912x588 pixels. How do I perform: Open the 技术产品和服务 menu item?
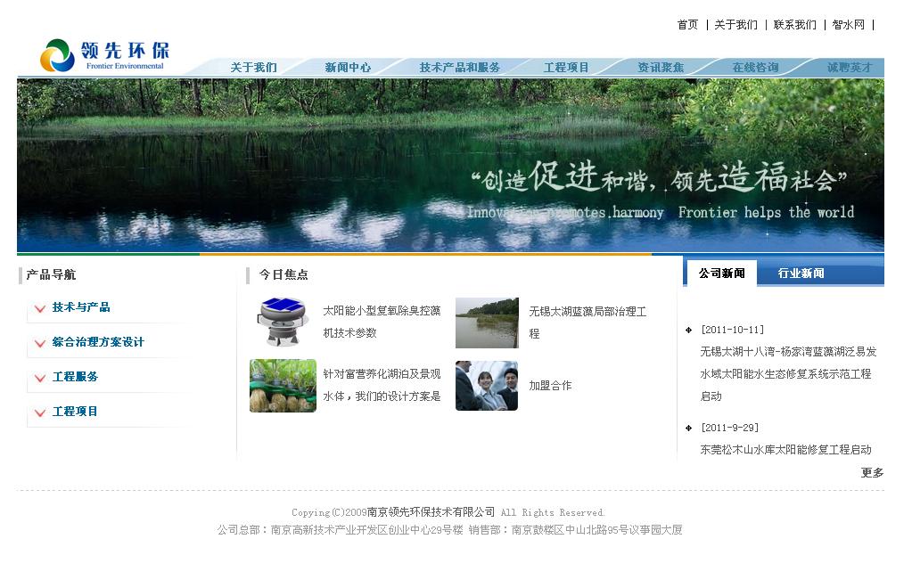459,67
